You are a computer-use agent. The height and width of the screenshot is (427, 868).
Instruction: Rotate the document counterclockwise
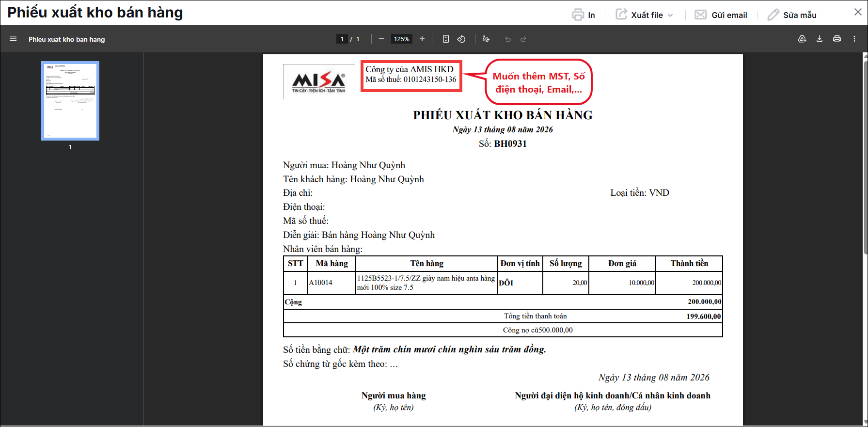pos(461,39)
